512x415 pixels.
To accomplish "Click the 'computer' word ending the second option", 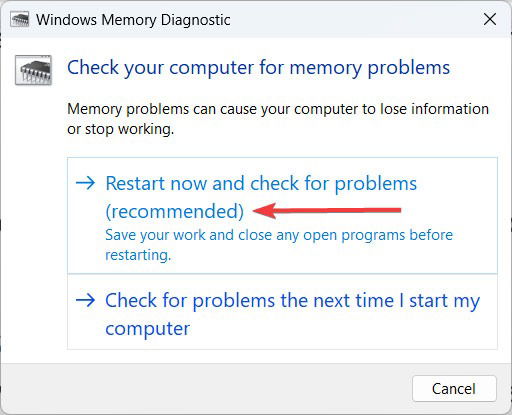I will [x=147, y=329].
